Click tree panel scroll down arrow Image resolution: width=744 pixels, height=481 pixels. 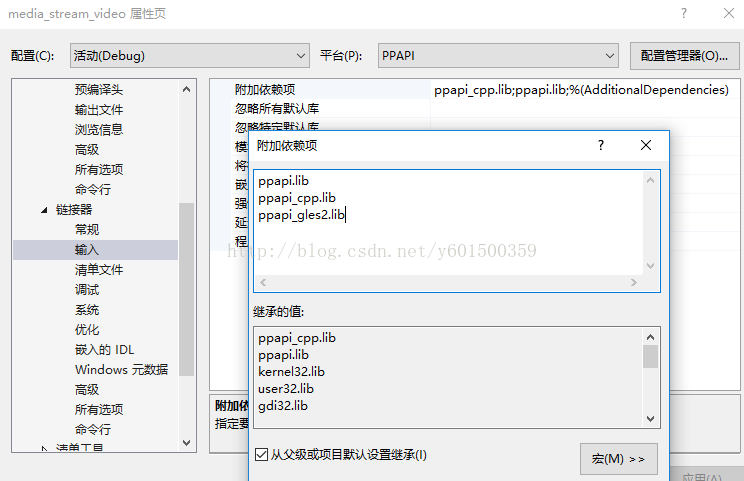186,443
